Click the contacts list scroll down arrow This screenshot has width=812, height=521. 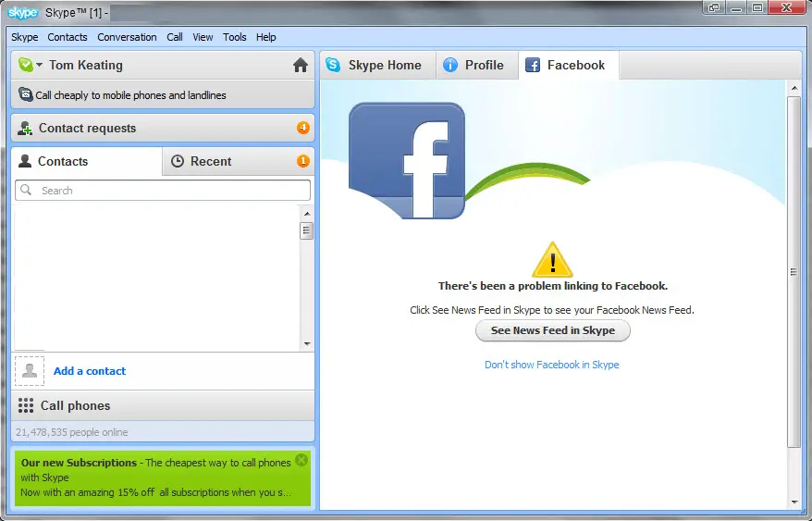[307, 343]
